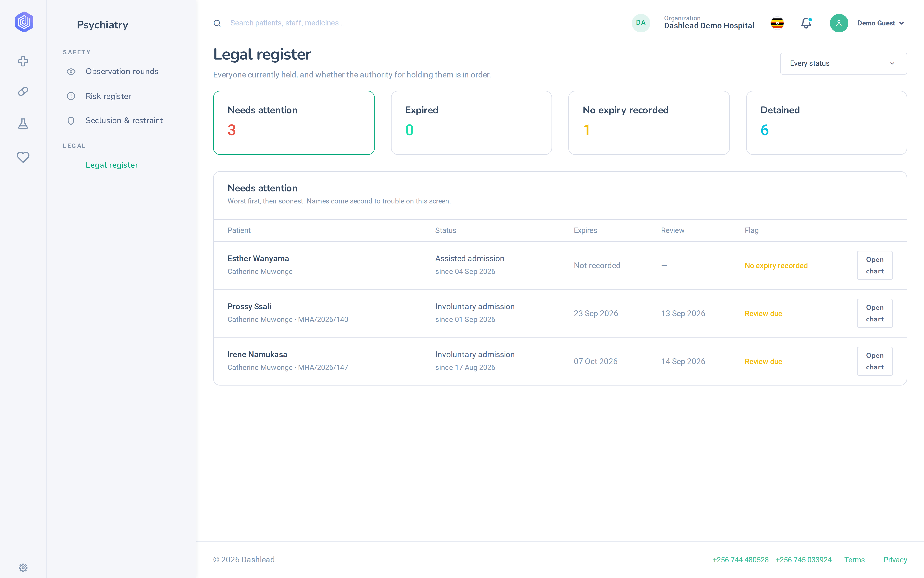Click the No expiry recorded flag text
The width and height of the screenshot is (924, 578).
pyautogui.click(x=776, y=266)
